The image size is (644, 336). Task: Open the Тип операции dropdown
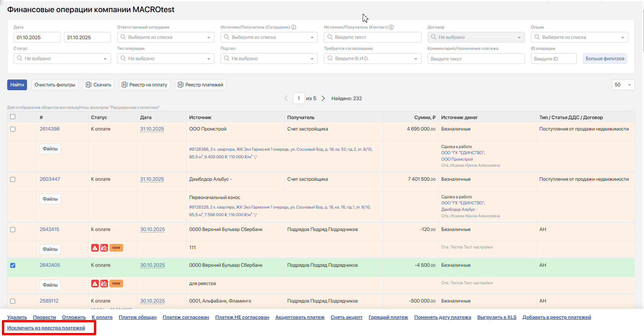click(x=166, y=59)
